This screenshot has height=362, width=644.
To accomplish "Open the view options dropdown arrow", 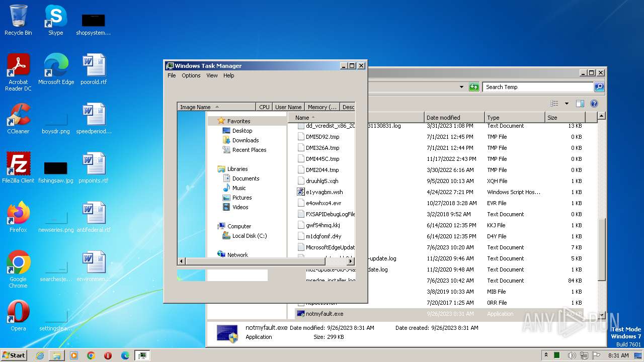I will 567,104.
